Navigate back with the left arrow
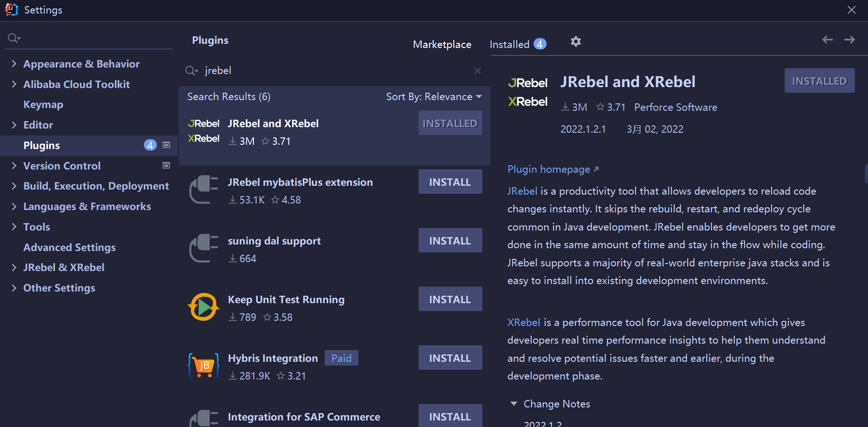 [x=827, y=40]
